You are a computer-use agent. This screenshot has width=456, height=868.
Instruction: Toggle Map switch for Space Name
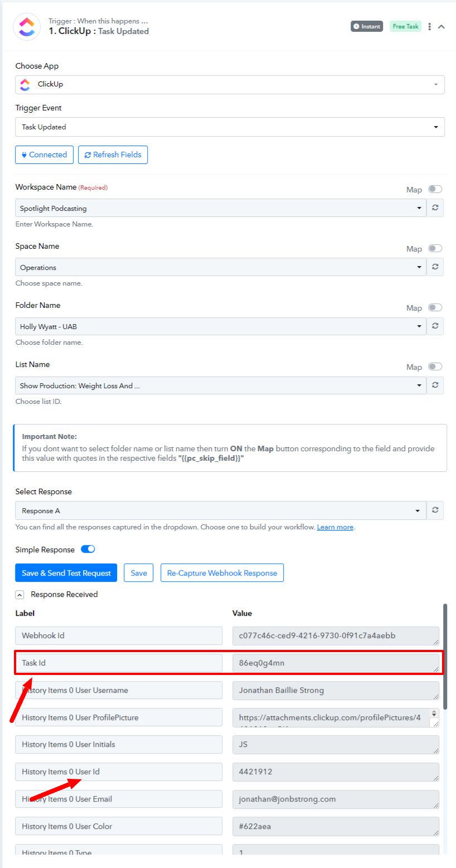pyautogui.click(x=435, y=248)
